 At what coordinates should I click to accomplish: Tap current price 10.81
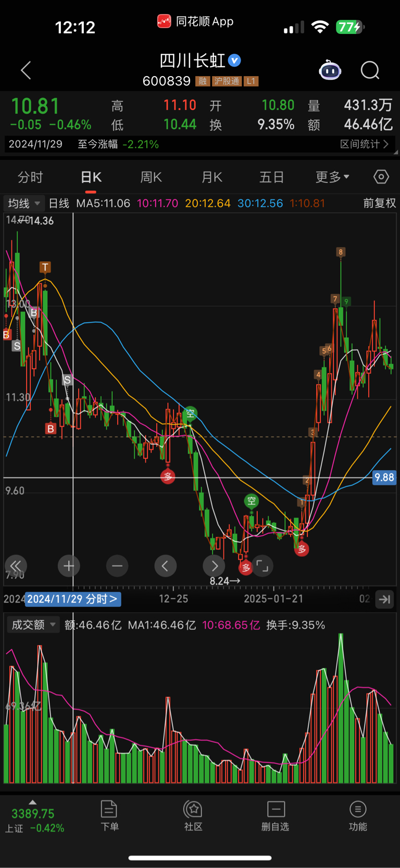pos(35,106)
